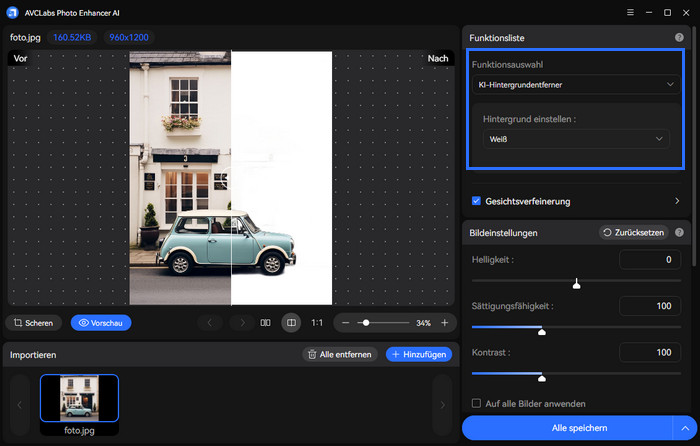Open the Hintergrund einstellen Weiß dropdown
Image resolution: width=700 pixels, height=446 pixels.
coord(576,139)
